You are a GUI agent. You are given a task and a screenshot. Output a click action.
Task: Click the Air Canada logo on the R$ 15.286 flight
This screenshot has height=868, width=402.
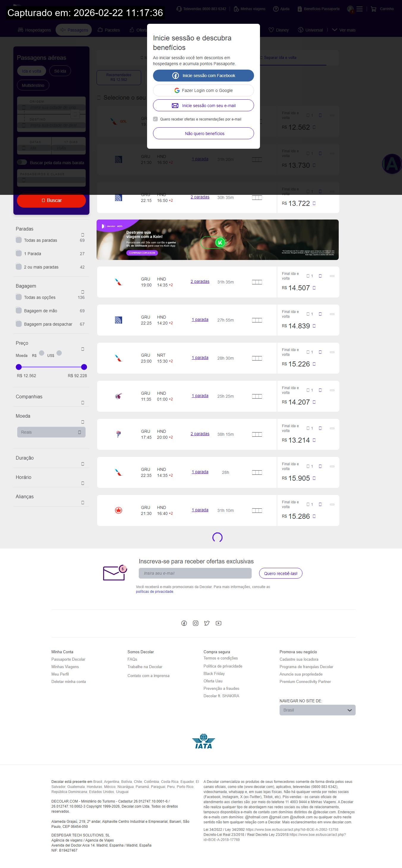click(119, 510)
